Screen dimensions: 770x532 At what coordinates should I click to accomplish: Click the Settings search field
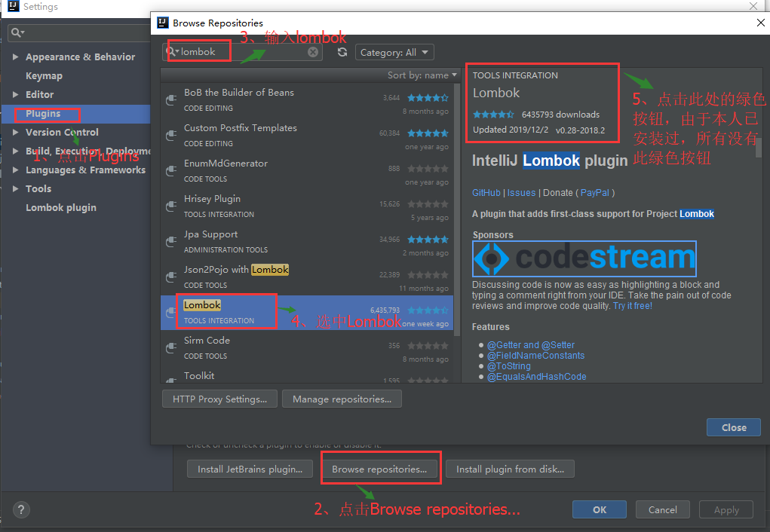[78, 32]
